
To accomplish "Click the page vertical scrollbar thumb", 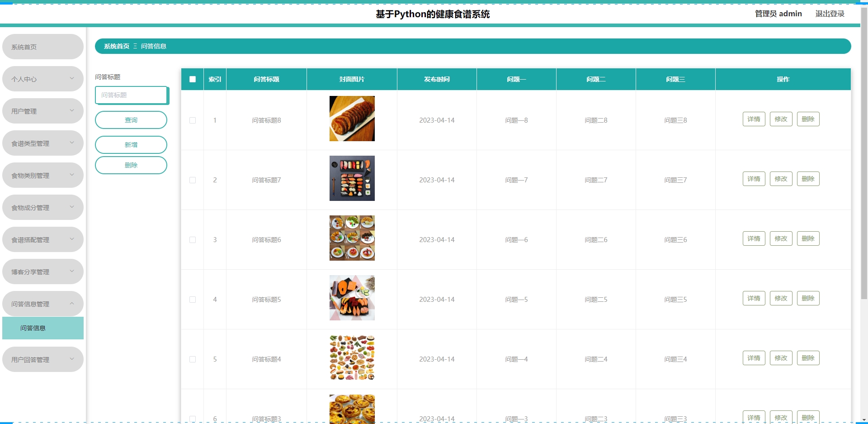I will tap(864, 154).
